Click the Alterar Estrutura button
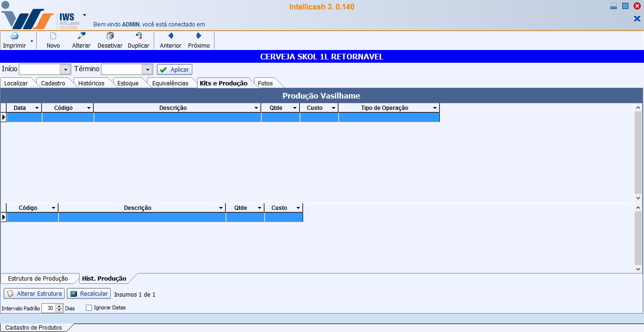 (34, 294)
